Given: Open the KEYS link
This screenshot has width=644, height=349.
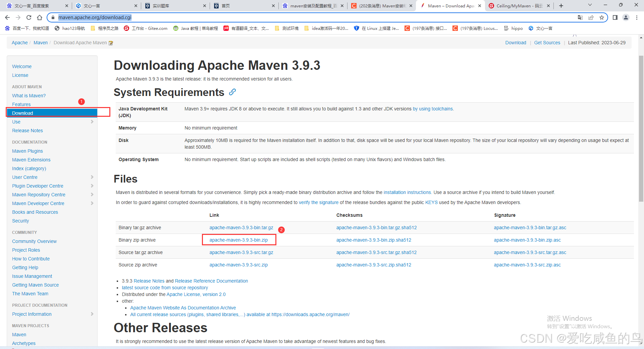Looking at the screenshot, I should coord(431,202).
